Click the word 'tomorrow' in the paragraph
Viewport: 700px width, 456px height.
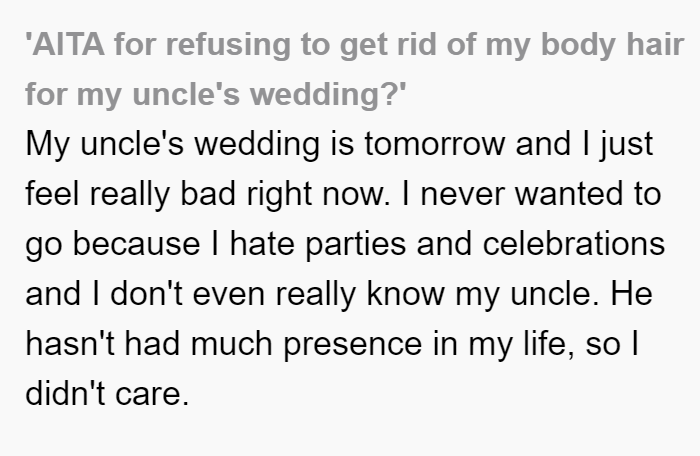[x=434, y=144]
